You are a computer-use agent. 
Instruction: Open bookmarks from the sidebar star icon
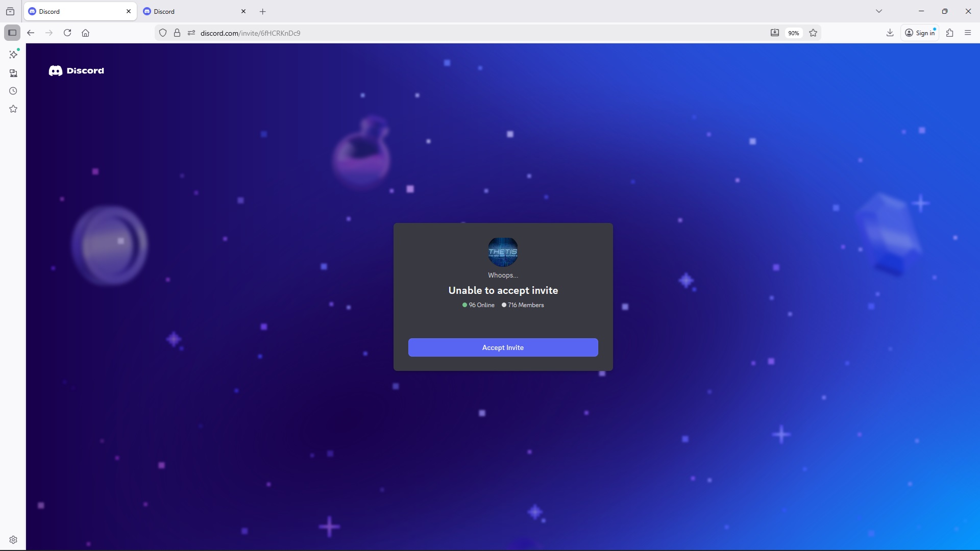[13, 109]
